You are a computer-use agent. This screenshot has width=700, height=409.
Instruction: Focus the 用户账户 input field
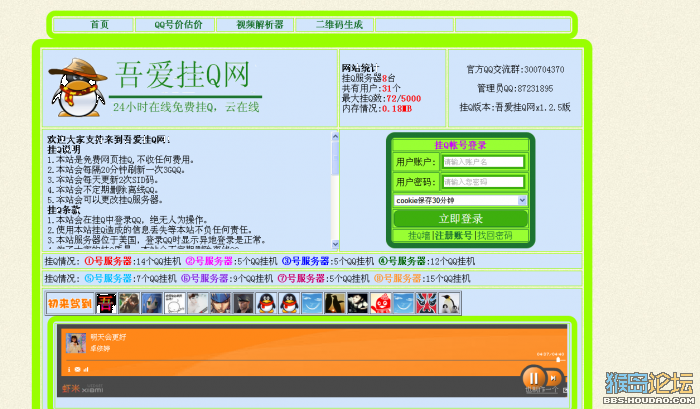[x=483, y=162]
